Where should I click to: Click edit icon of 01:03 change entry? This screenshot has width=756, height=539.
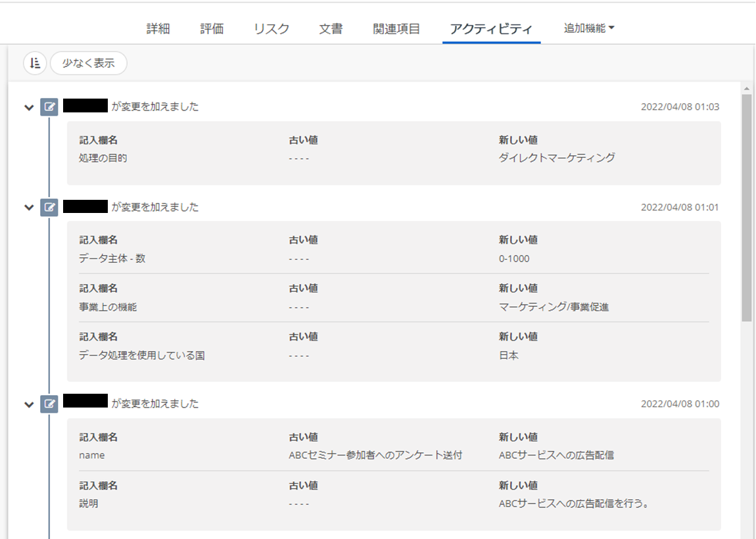click(49, 107)
